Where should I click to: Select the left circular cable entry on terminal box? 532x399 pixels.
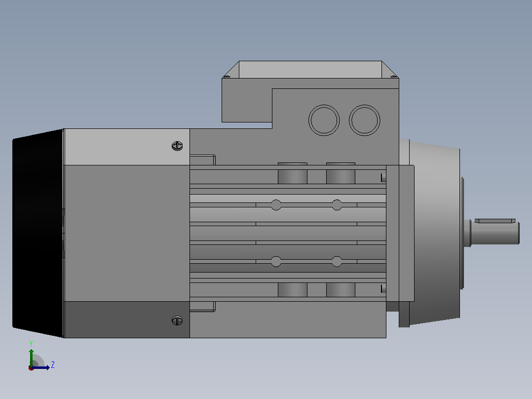(x=324, y=120)
